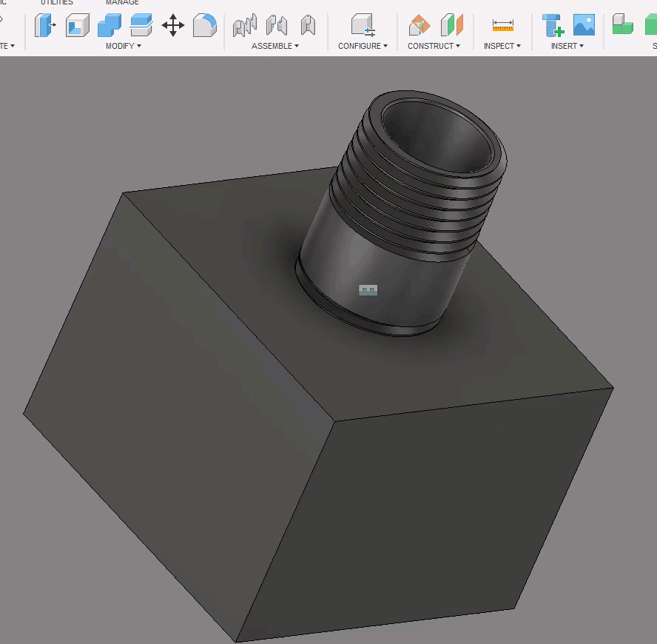
Task: Switch to the UTILITIES tab
Action: [x=55, y=2]
